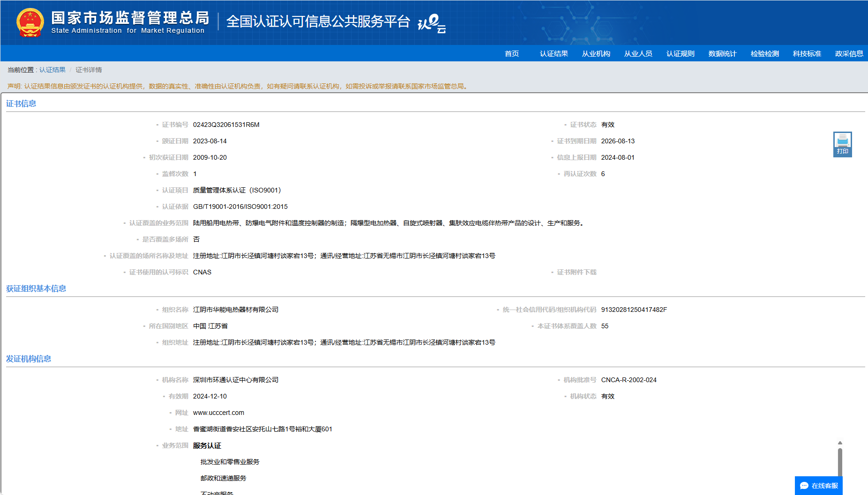Click the disclaimer 声明 notice text

[238, 86]
